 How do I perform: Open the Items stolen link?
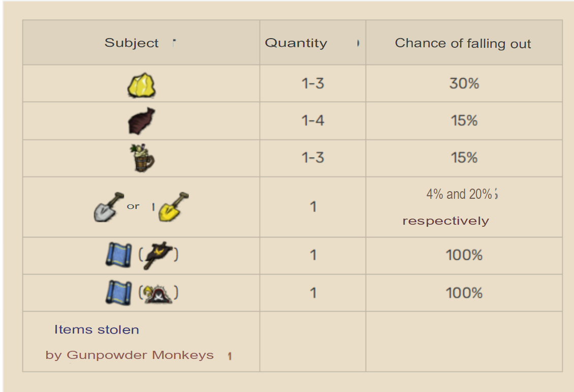pyautogui.click(x=97, y=329)
